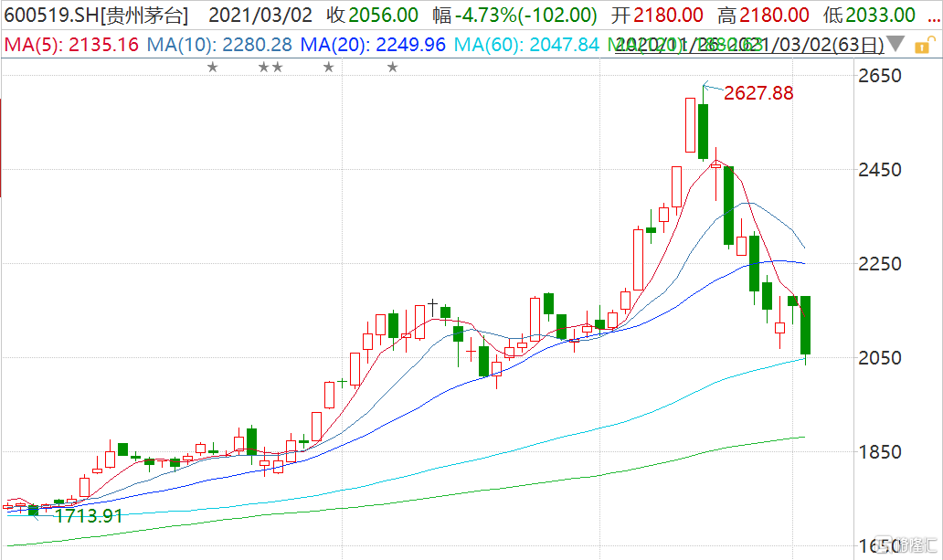Click the MA(10): 2280.28 indicator label
Viewport: 943px width, 560px height.
click(219, 45)
